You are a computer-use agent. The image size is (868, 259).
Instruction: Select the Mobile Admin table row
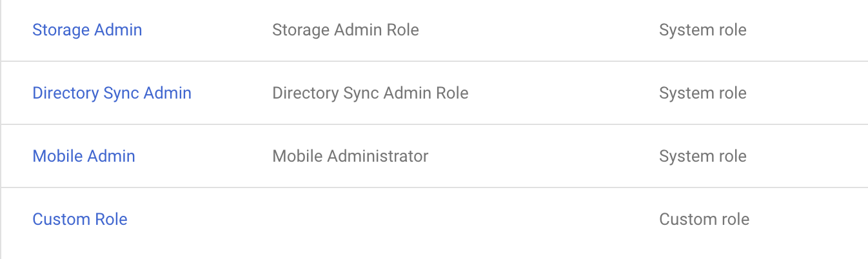tap(434, 156)
